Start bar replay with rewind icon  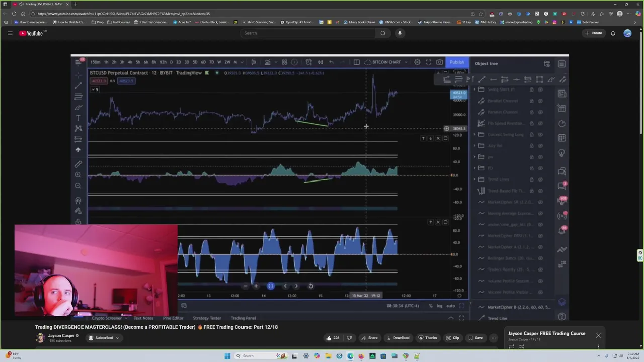click(x=320, y=62)
